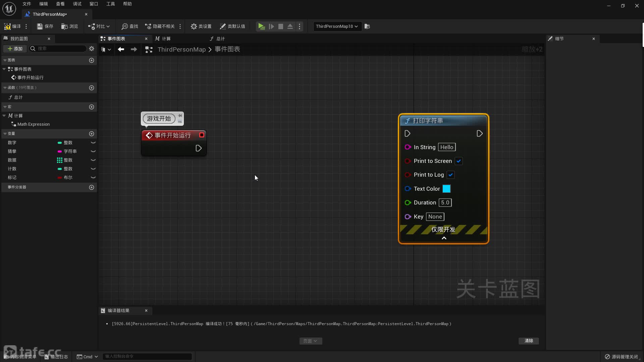Toggle visibility of 猜拳 variable

point(93,151)
